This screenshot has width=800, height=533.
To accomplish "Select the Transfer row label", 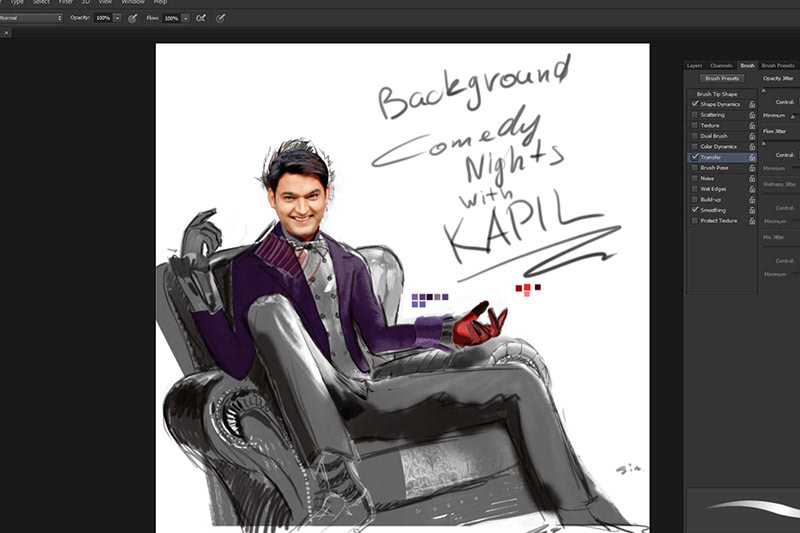I will point(711,157).
